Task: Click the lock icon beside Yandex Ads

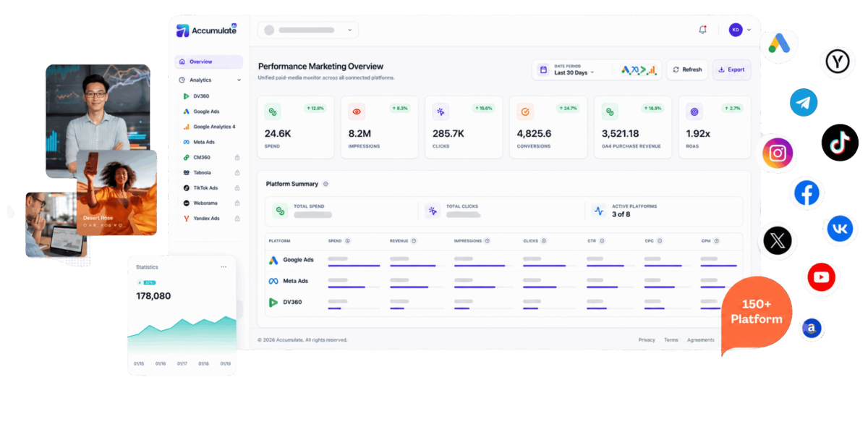Action: (237, 218)
